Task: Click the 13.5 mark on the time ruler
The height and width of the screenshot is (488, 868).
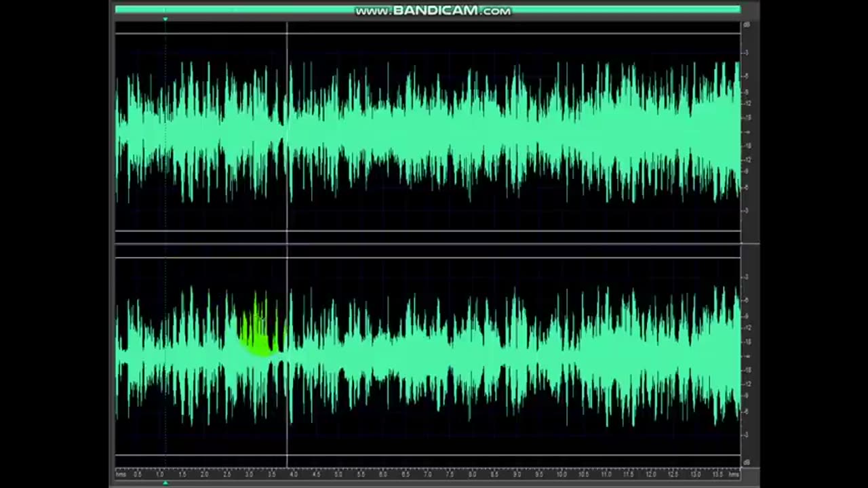Action: click(718, 474)
